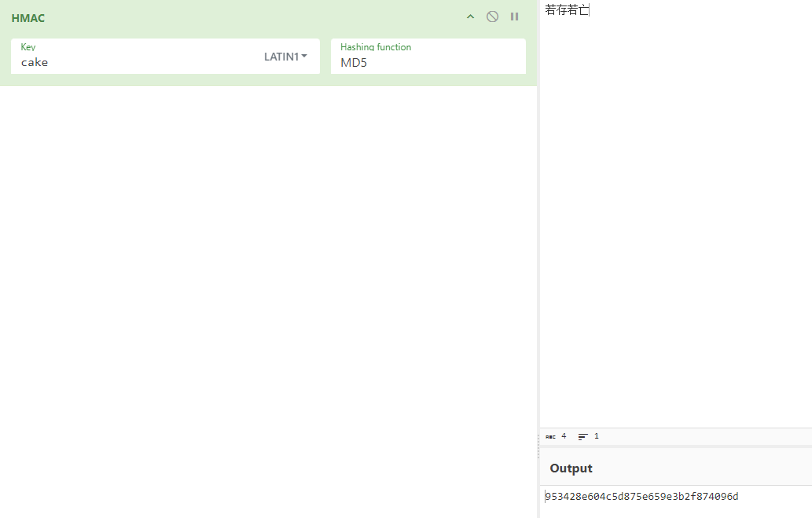Click the Key field containing cake
The image size is (812, 518).
pos(134,62)
